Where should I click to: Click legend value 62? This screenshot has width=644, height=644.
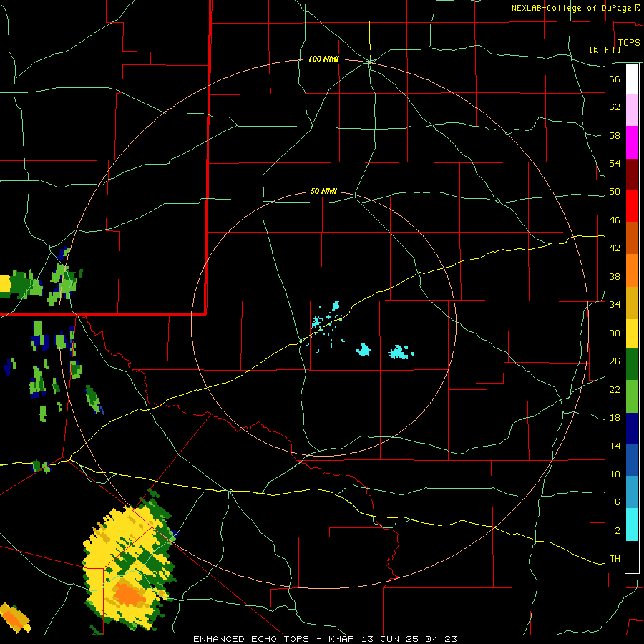tap(615, 107)
